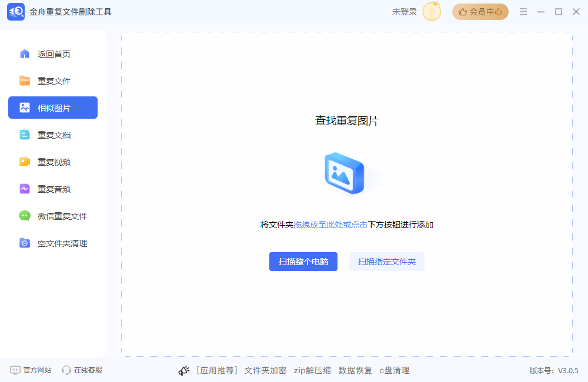Maximize the application window
The height and width of the screenshot is (382, 588).
pos(559,12)
